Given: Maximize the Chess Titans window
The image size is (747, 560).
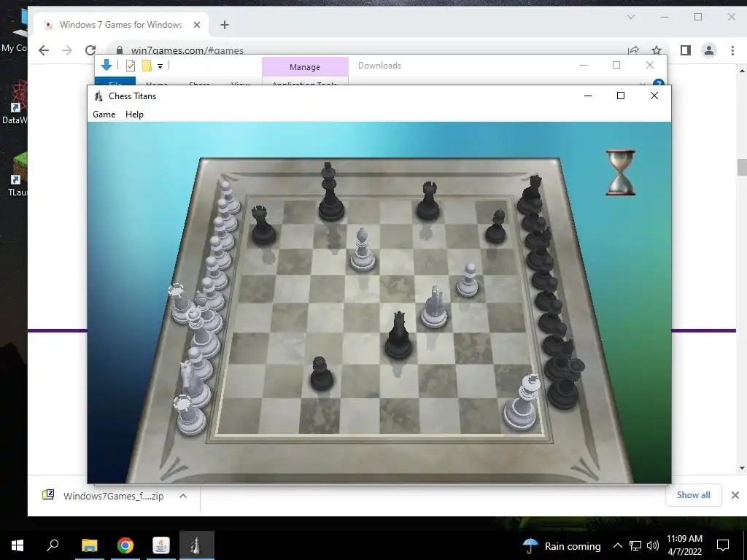Looking at the screenshot, I should [x=620, y=96].
